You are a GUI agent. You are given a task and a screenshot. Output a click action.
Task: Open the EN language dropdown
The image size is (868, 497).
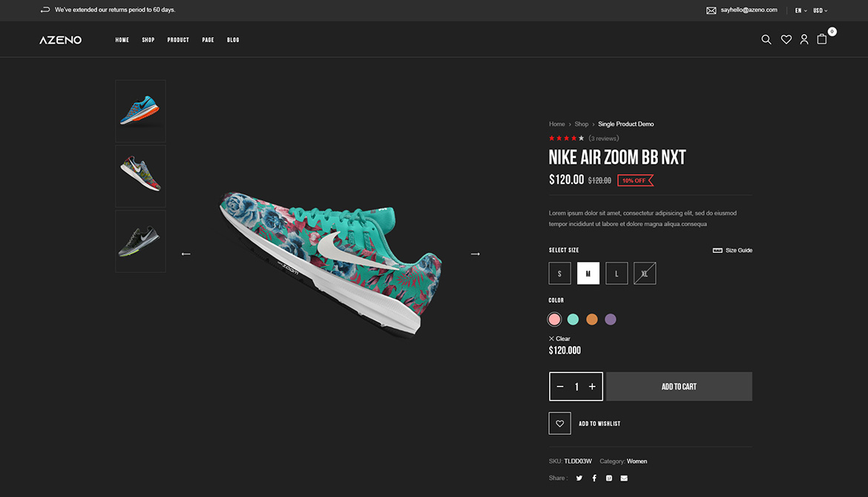click(801, 10)
